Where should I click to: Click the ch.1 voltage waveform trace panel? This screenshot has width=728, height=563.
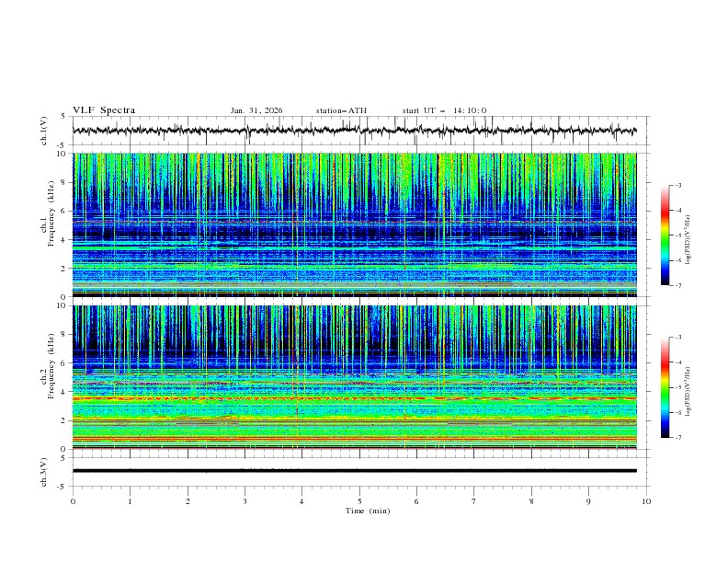click(x=359, y=131)
